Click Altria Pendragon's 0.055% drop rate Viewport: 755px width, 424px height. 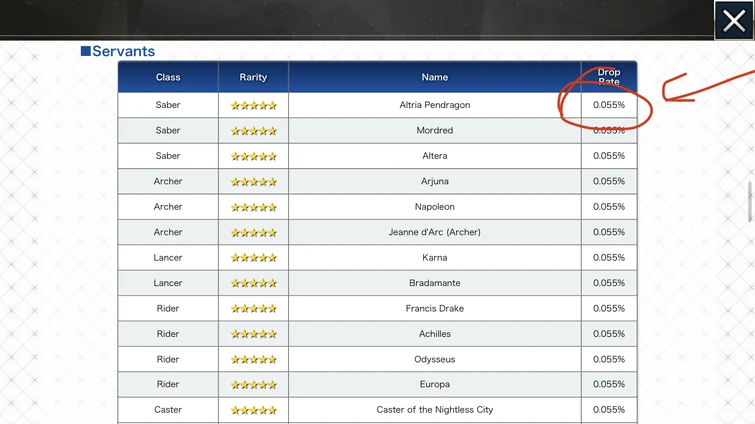609,105
